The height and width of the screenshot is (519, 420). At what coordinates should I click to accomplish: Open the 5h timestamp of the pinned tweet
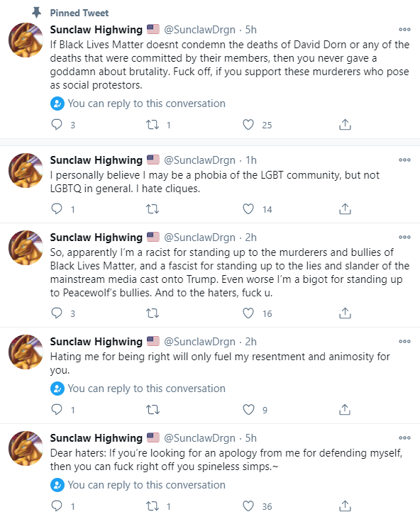[250, 30]
